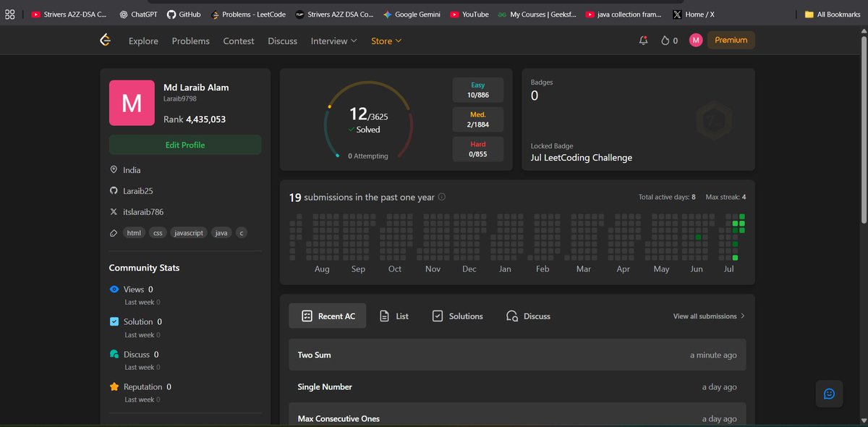Viewport: 868px width, 427px height.
Task: Open the All Bookmarks folder
Action: click(833, 14)
